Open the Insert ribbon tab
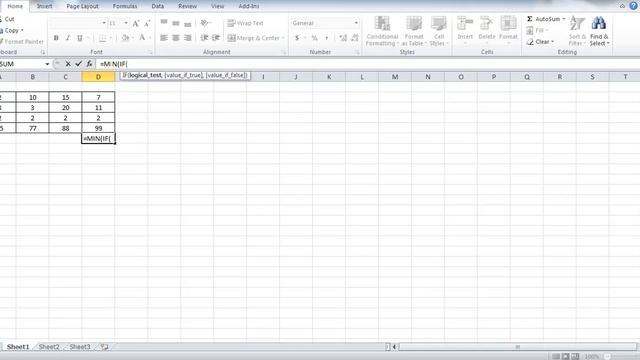640x360 pixels. (44, 6)
